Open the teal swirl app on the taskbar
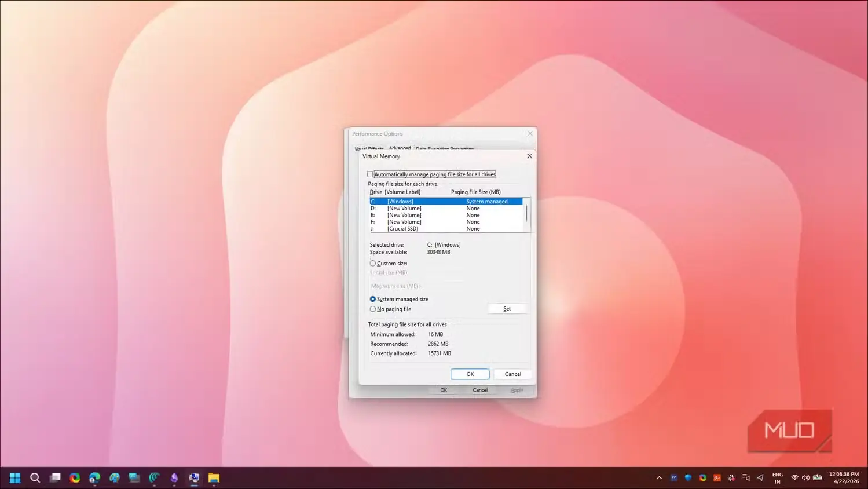The height and width of the screenshot is (489, 868). pyautogui.click(x=154, y=477)
